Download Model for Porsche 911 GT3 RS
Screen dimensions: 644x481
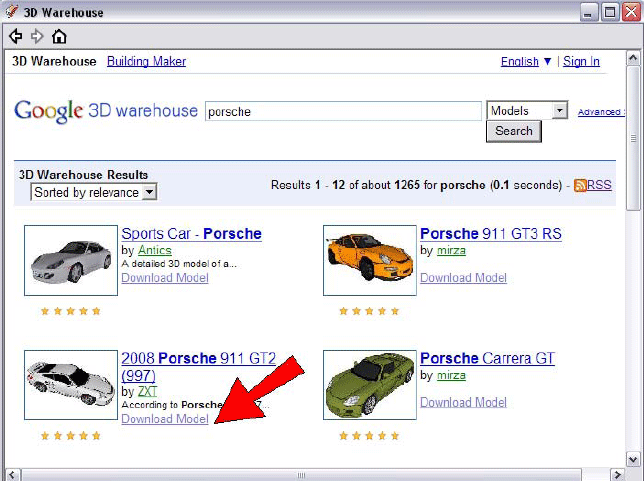point(463,278)
